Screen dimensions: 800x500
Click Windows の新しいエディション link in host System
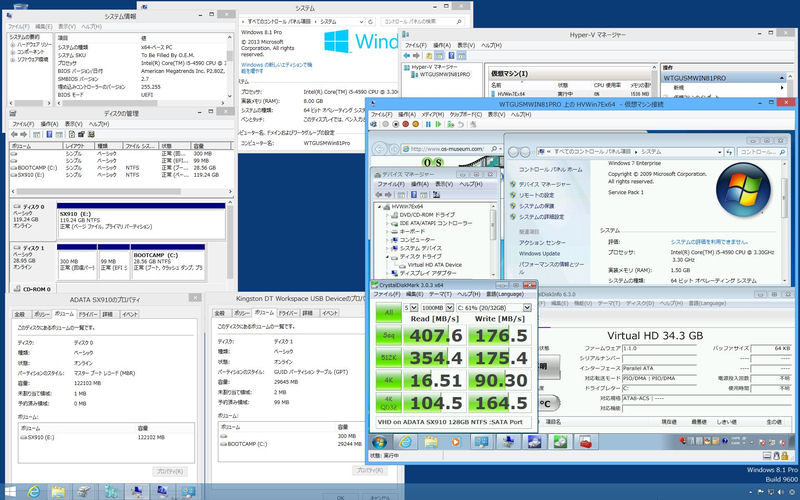click(x=276, y=68)
